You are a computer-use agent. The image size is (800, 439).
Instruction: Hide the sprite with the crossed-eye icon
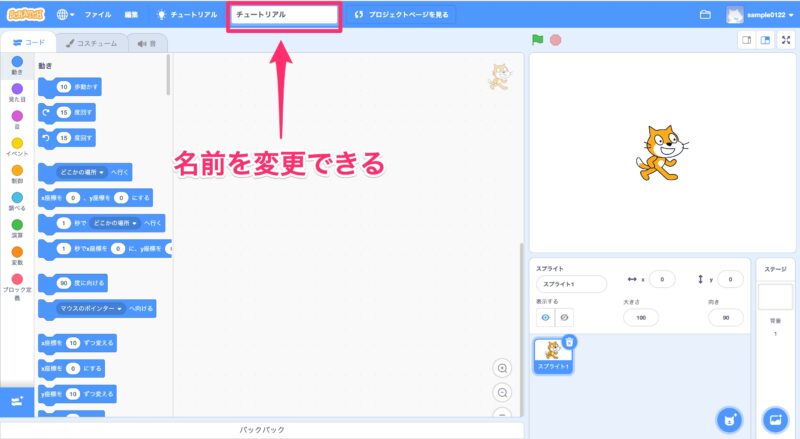click(x=564, y=317)
